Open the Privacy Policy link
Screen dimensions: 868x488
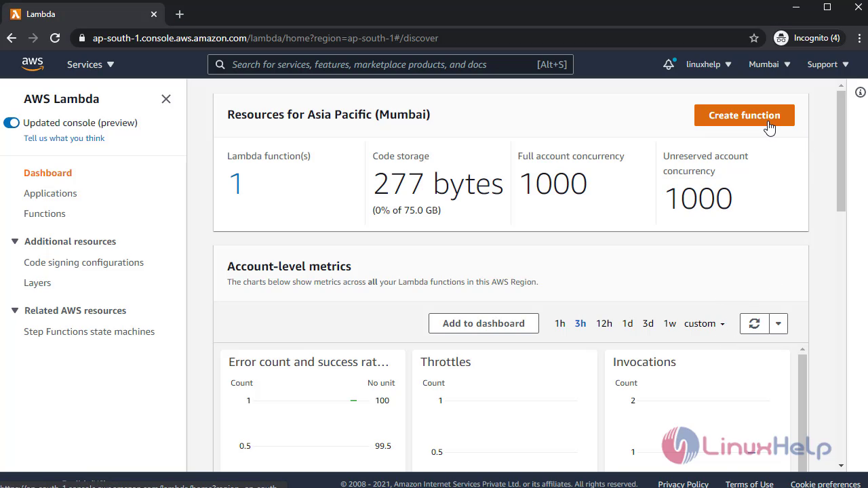coord(683,484)
